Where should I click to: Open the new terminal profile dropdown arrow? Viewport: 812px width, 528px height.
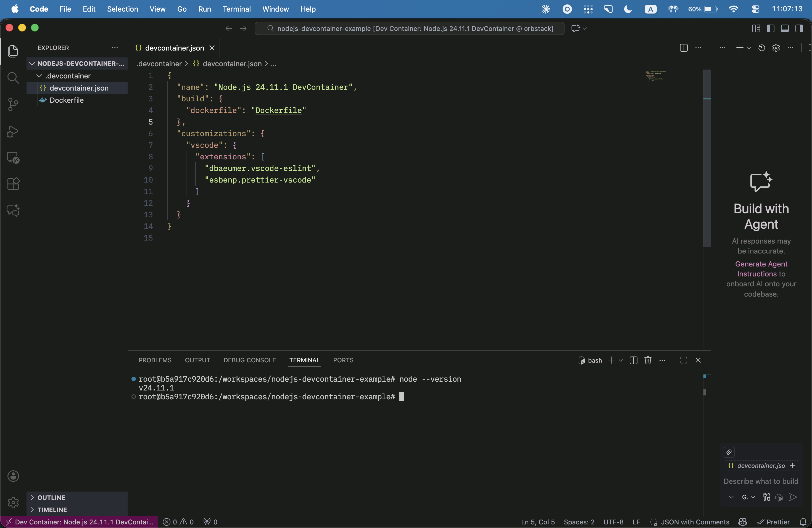[621, 361]
